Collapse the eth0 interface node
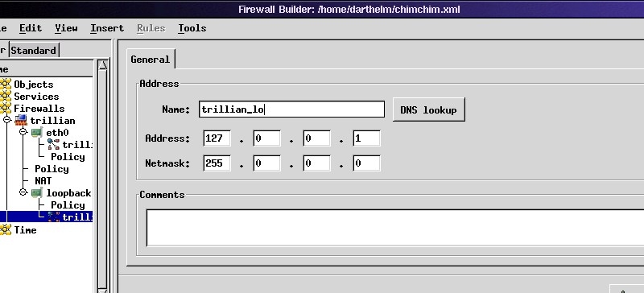Image resolution: width=644 pixels, height=293 pixels. [23, 132]
